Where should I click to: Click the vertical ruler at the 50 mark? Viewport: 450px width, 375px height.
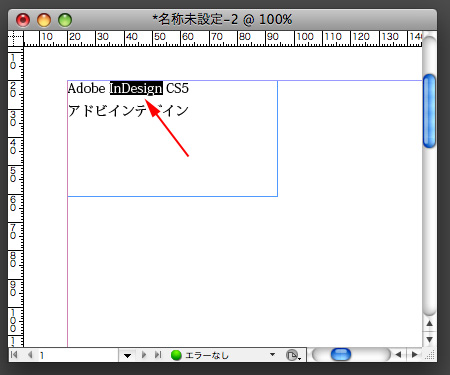pyautogui.click(x=13, y=175)
